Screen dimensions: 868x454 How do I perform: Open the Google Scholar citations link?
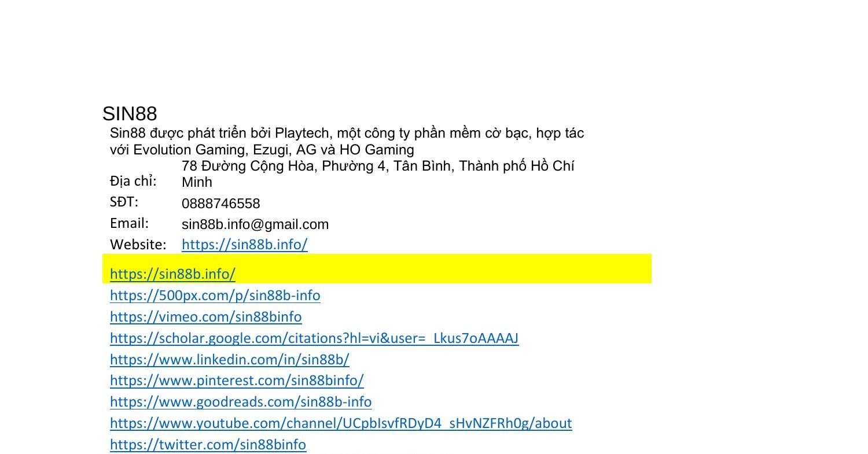pyautogui.click(x=314, y=338)
